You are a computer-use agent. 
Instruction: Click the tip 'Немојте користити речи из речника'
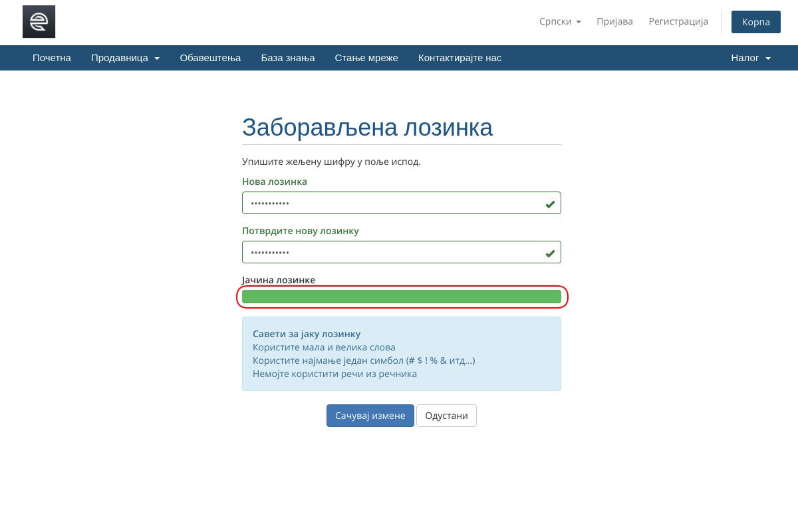click(x=334, y=374)
